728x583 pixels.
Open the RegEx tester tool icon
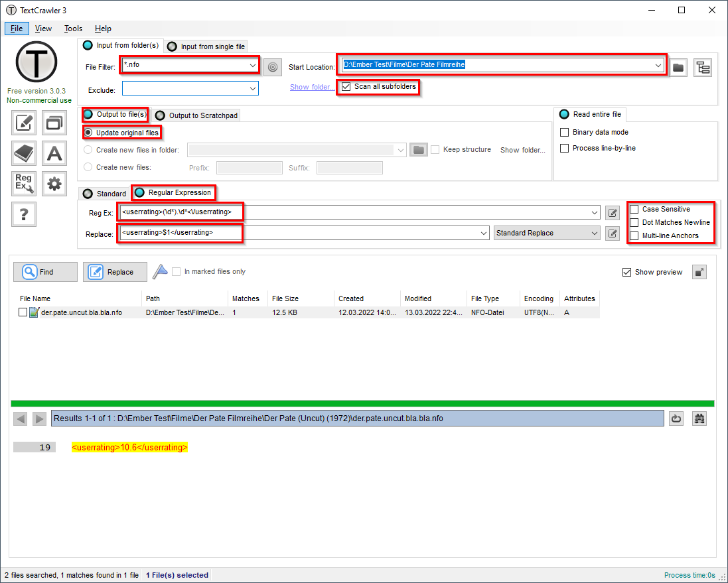24,184
